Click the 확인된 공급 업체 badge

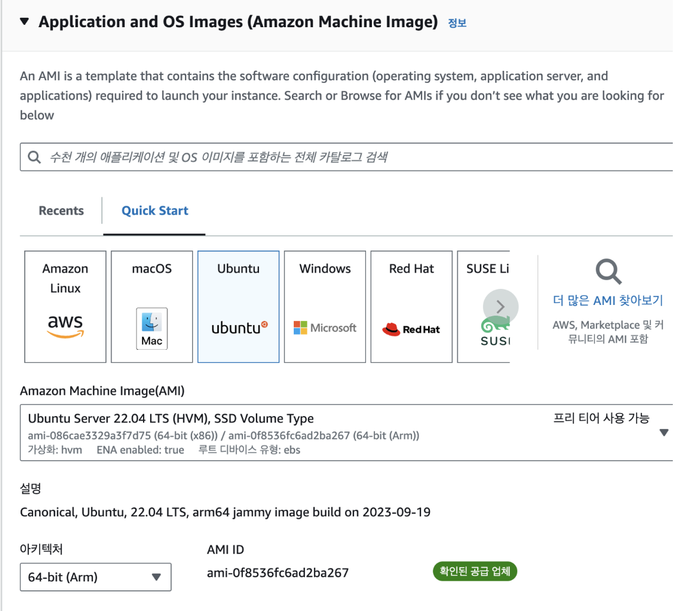pos(475,571)
